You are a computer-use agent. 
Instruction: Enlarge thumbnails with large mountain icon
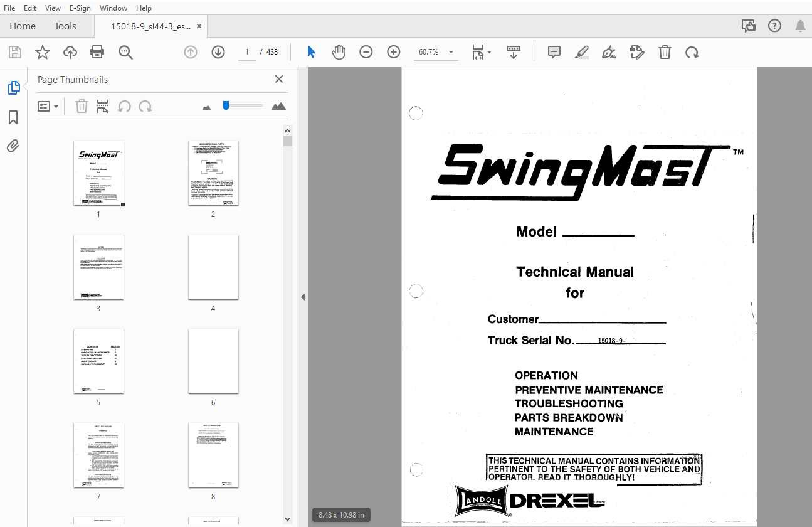[x=278, y=106]
